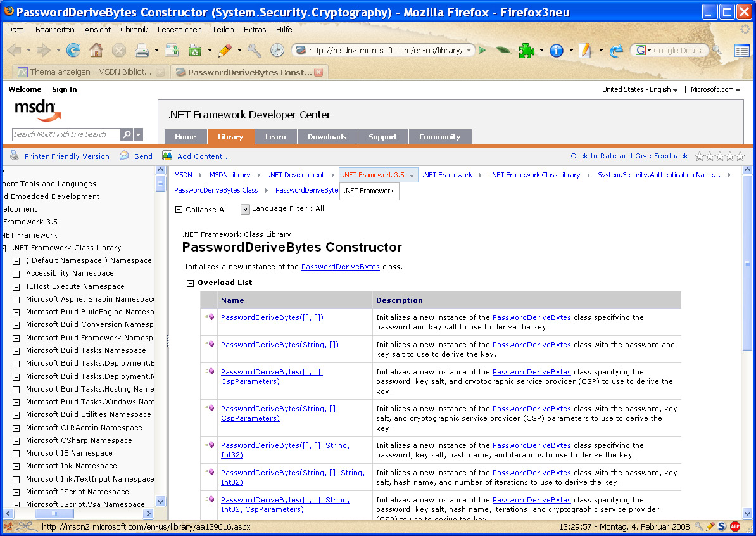Click the blue S icon in status bar
Image resolution: width=756 pixels, height=536 pixels.
(x=722, y=526)
